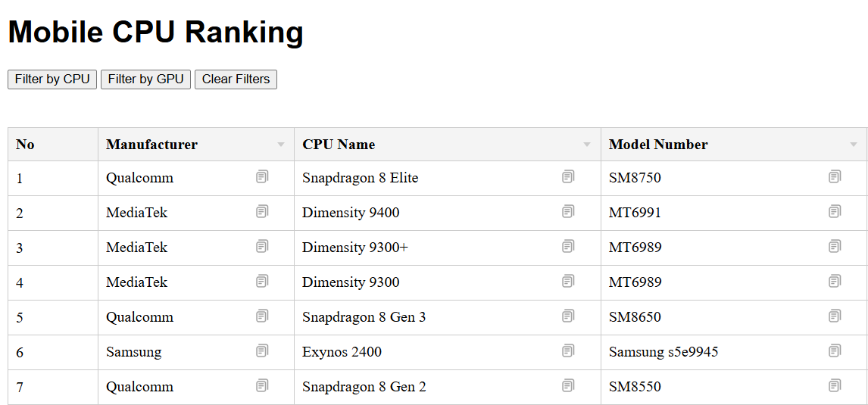Image resolution: width=868 pixels, height=405 pixels.
Task: Copy Samsung manufacturer cell in row 6
Action: pyautogui.click(x=262, y=350)
